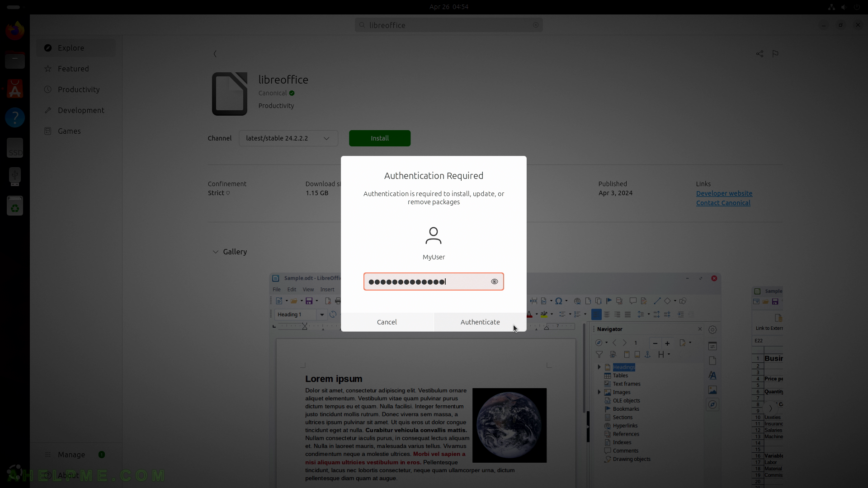This screenshot has width=868, height=488.
Task: Select Featured in the sidebar
Action: tap(76, 69)
